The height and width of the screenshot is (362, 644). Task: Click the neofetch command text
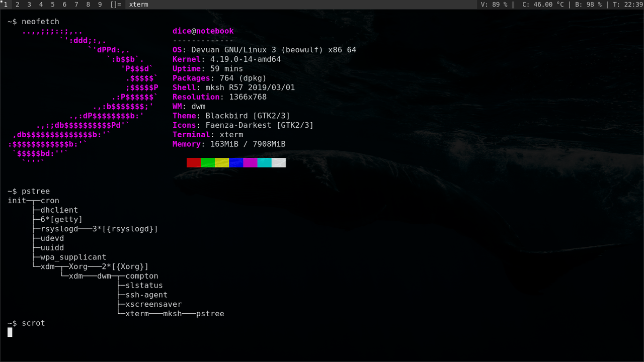click(40, 22)
